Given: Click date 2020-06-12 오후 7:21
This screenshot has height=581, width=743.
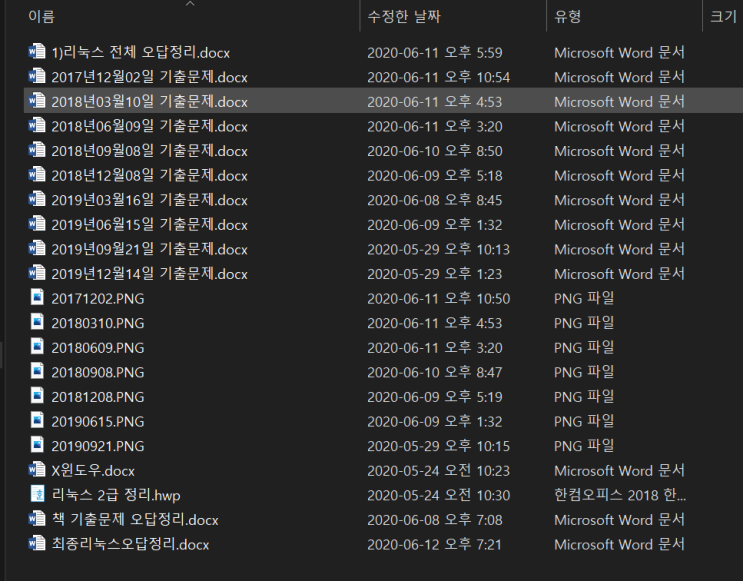Looking at the screenshot, I should pos(435,545).
